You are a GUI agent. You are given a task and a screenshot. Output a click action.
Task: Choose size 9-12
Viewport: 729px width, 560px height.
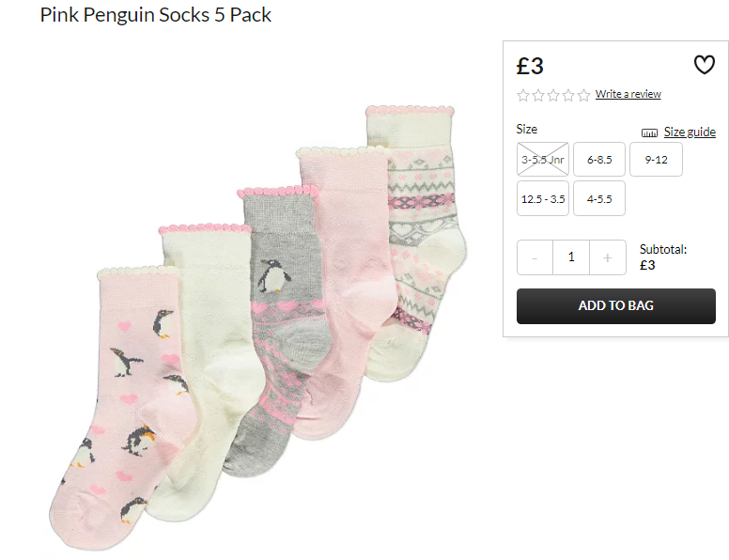pyautogui.click(x=656, y=160)
